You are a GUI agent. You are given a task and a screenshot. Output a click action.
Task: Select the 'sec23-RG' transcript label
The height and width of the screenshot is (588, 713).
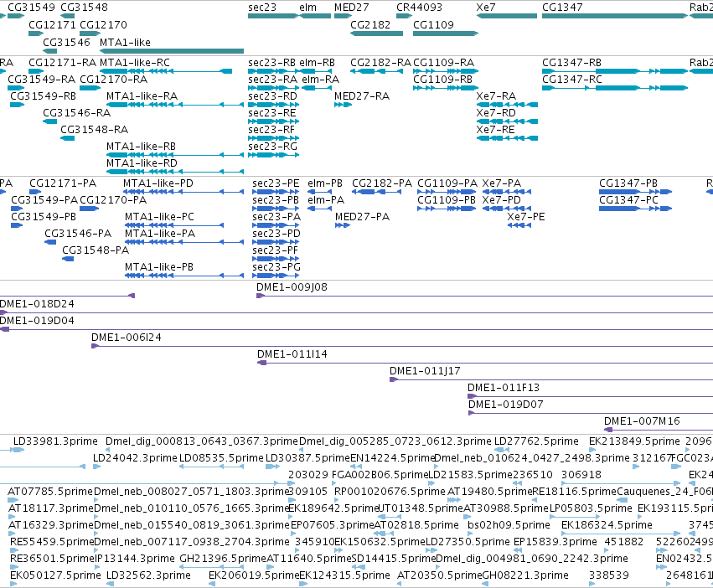[273, 147]
